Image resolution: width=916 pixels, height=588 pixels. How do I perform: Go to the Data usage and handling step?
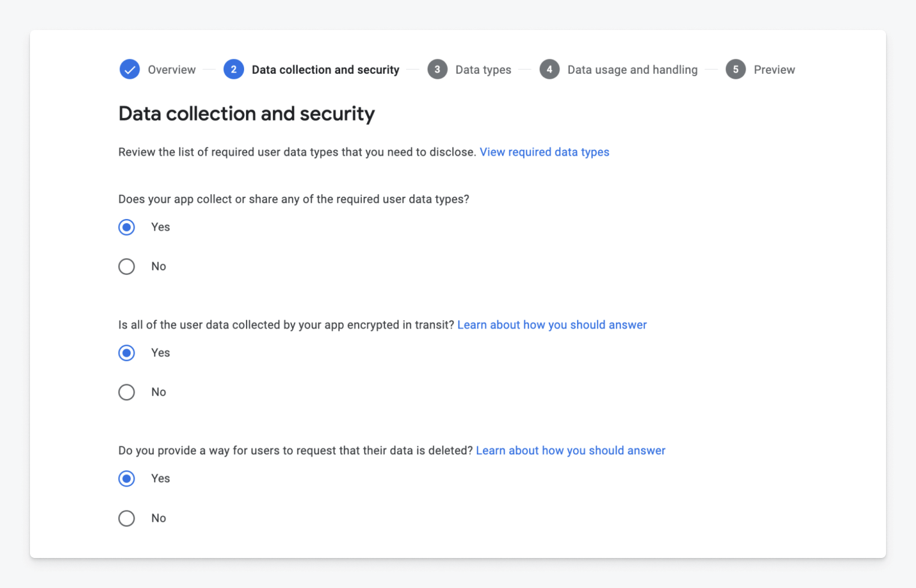(632, 69)
